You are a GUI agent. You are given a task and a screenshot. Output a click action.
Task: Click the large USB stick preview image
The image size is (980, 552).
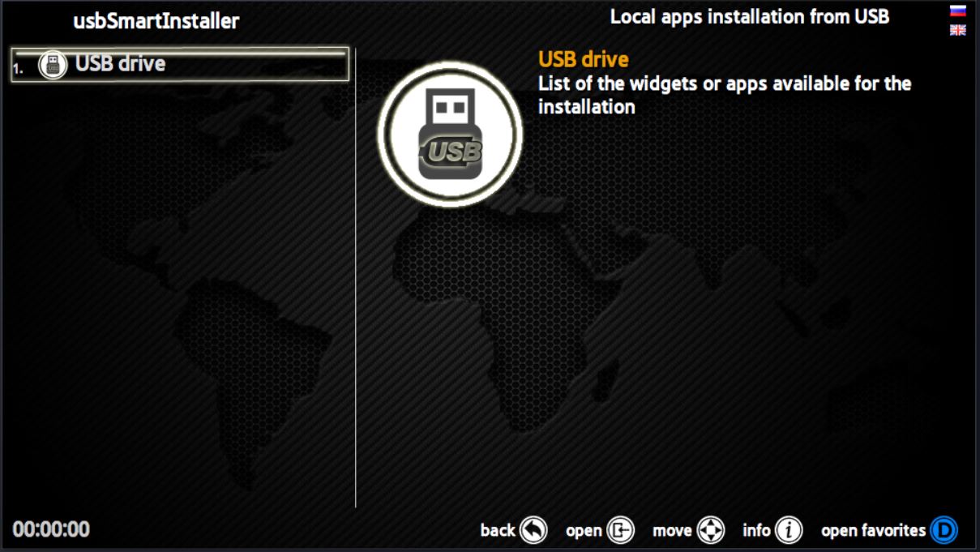[450, 135]
